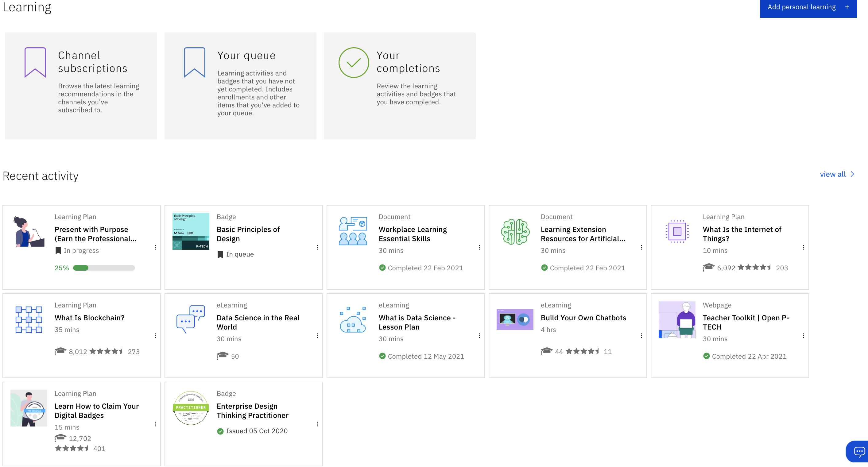Click the Workplace Learning people icon
This screenshot has height=467, width=868.
coord(353,231)
